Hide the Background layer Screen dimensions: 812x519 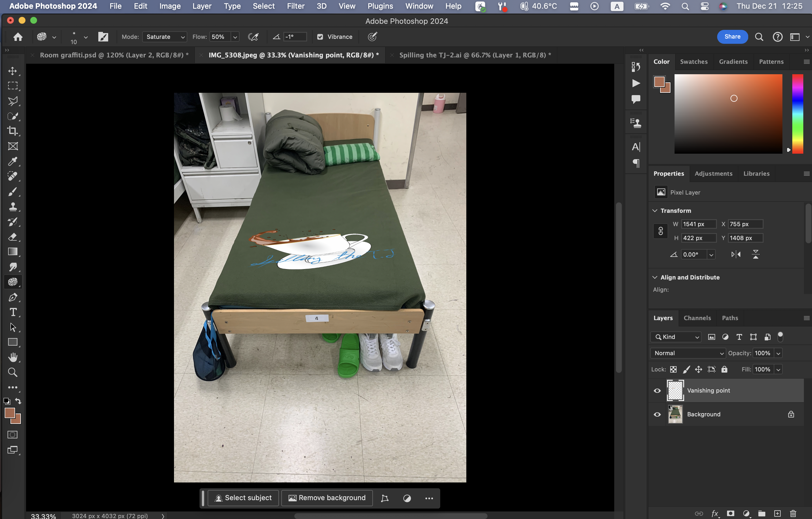[x=657, y=414]
